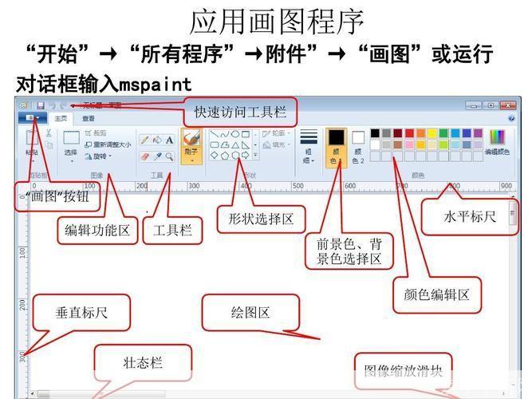The image size is (532, 399).
Task: Open the Rotate (旋转) dropdown
Action: 98,156
